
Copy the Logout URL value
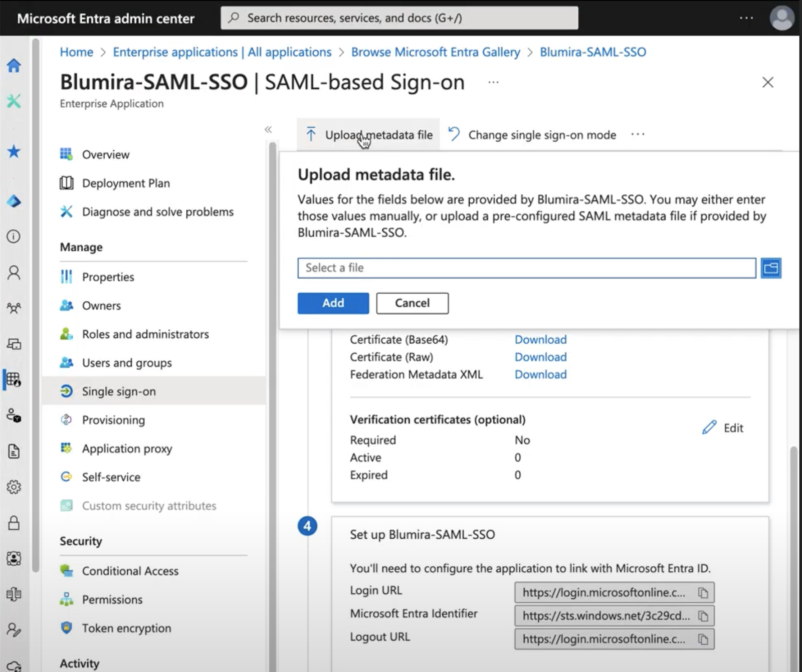tap(703, 639)
